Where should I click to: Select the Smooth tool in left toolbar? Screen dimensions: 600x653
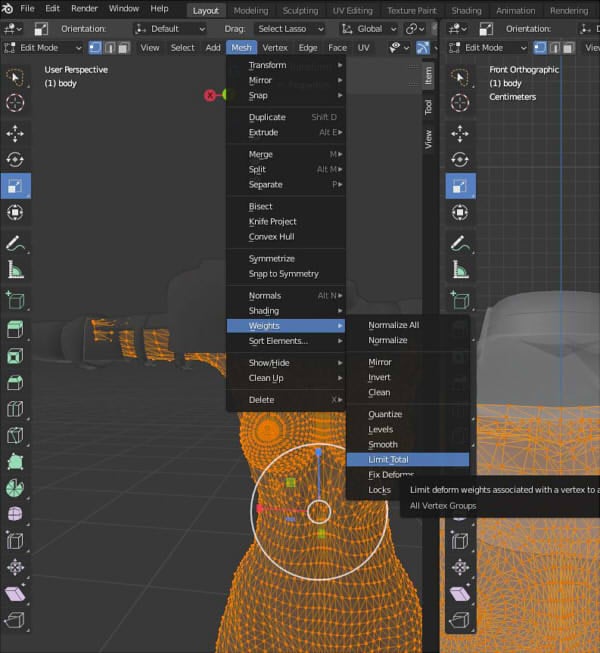(15, 514)
